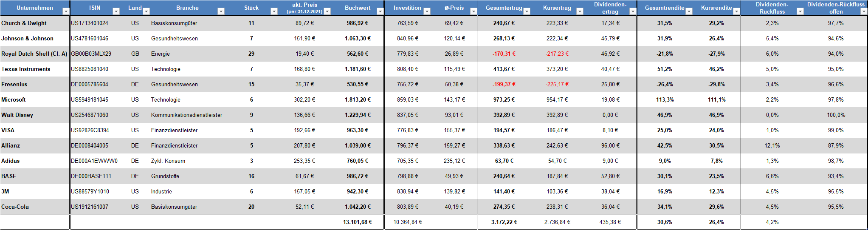Open the Kursertrag column filter dropdown
The image size is (868, 230).
580,11
